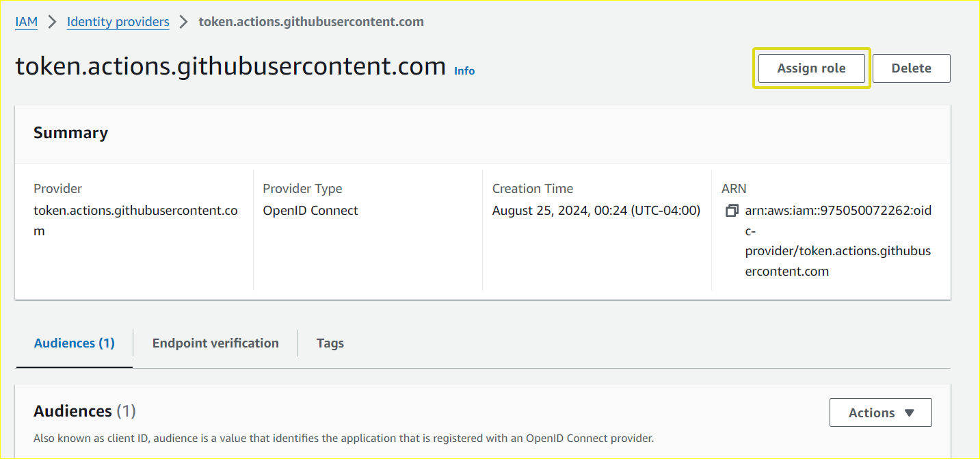
Task: Open the Tags tab
Action: 330,343
